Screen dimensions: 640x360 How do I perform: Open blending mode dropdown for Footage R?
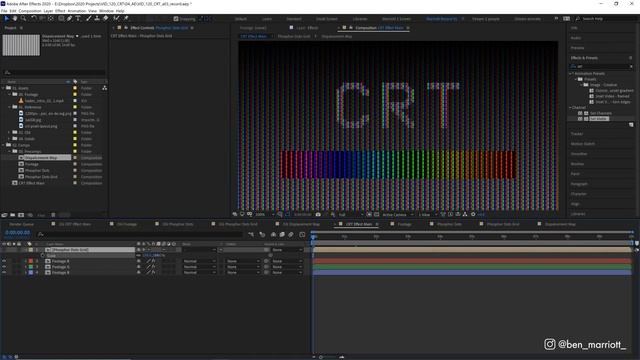pyautogui.click(x=199, y=261)
